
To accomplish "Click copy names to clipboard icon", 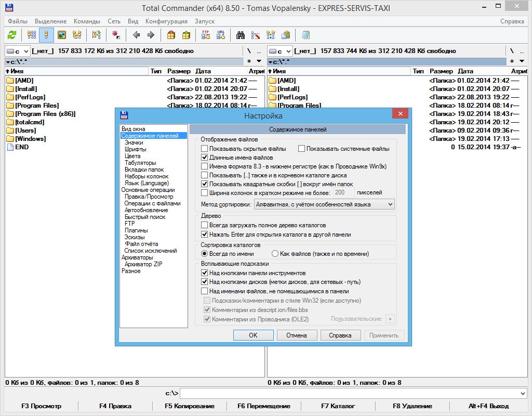I will [286, 35].
